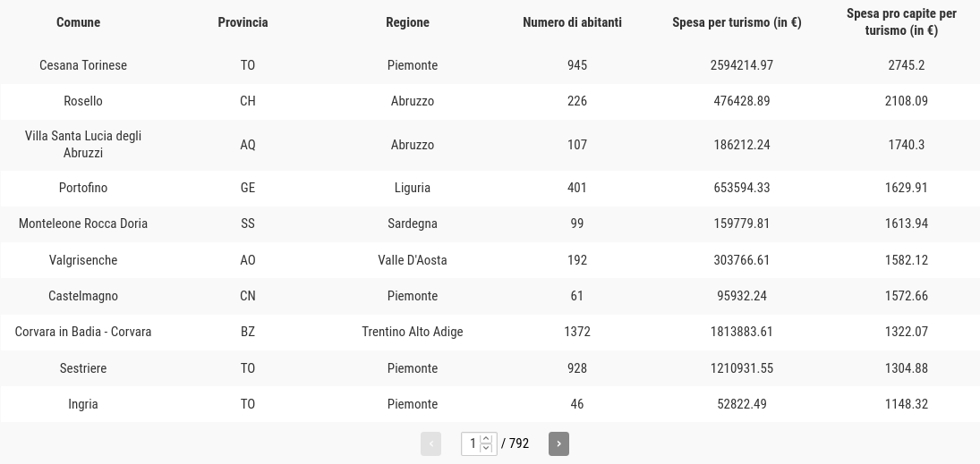Decrement the page number stepper down arrow
This screenshot has width=980, height=464.
click(x=486, y=449)
